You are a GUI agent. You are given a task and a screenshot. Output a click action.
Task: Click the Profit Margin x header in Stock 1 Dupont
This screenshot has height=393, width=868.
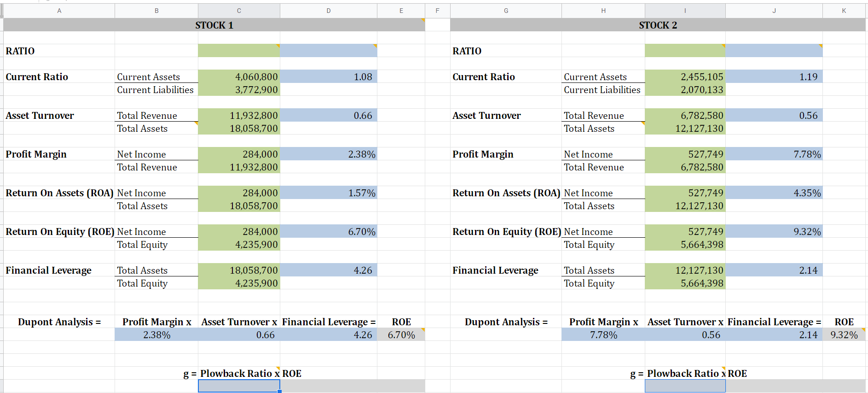click(156, 322)
